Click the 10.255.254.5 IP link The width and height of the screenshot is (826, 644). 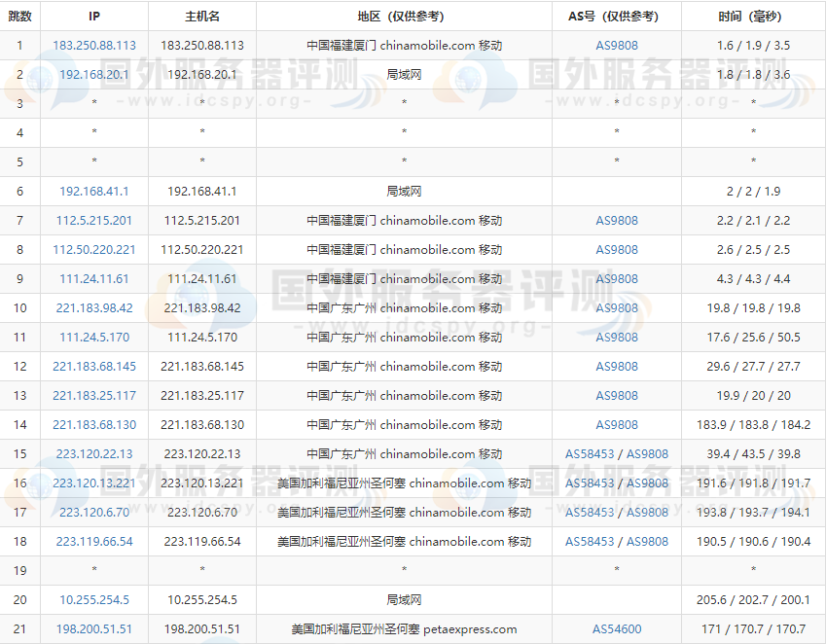tap(94, 600)
